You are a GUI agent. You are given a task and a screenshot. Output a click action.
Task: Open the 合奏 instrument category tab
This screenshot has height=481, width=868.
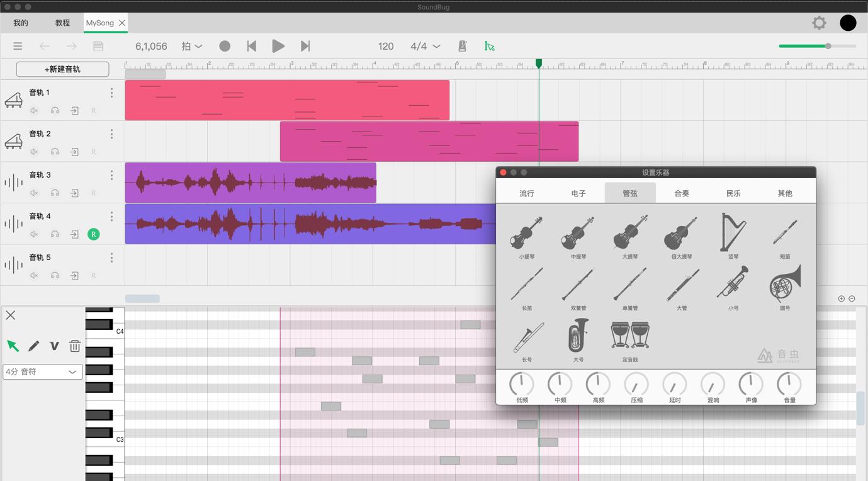click(682, 193)
